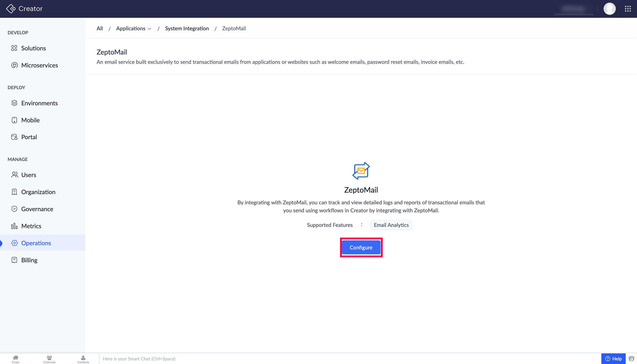This screenshot has width=637, height=364.
Task: Click the Solutions sidebar icon
Action: (14, 48)
